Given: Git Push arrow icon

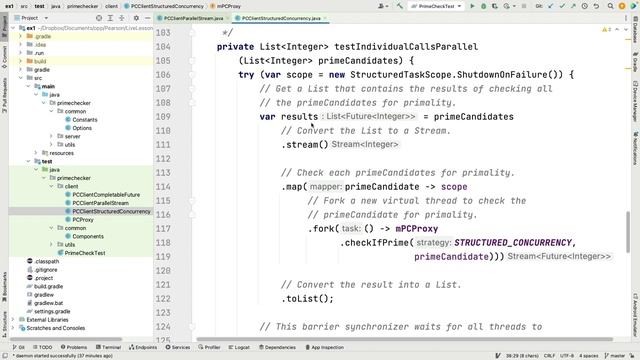Looking at the screenshot, I should point(573,6).
